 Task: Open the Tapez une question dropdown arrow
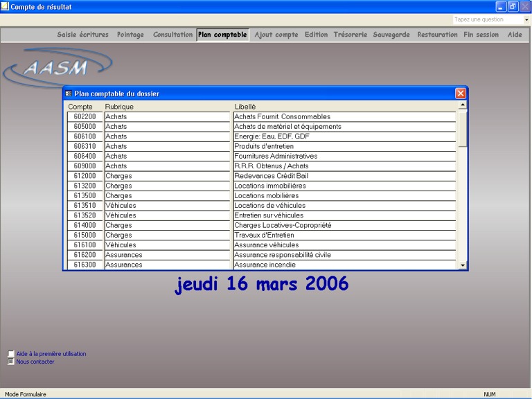(526, 19)
